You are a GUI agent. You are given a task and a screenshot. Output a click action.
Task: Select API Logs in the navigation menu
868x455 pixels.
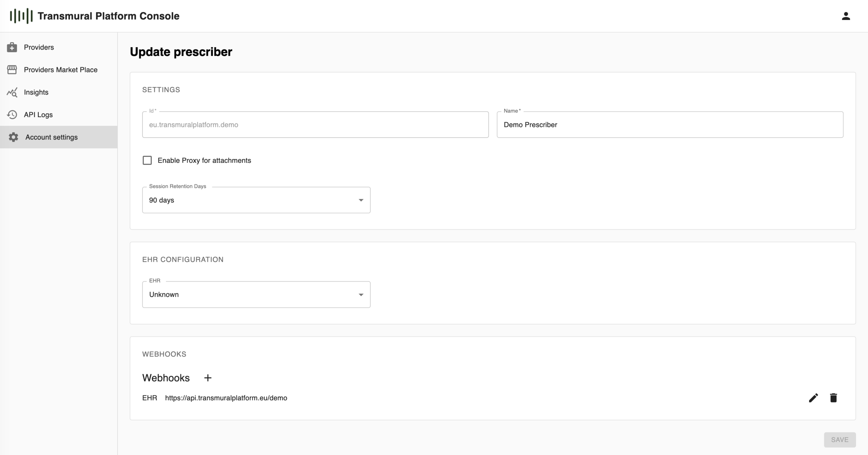click(x=38, y=114)
